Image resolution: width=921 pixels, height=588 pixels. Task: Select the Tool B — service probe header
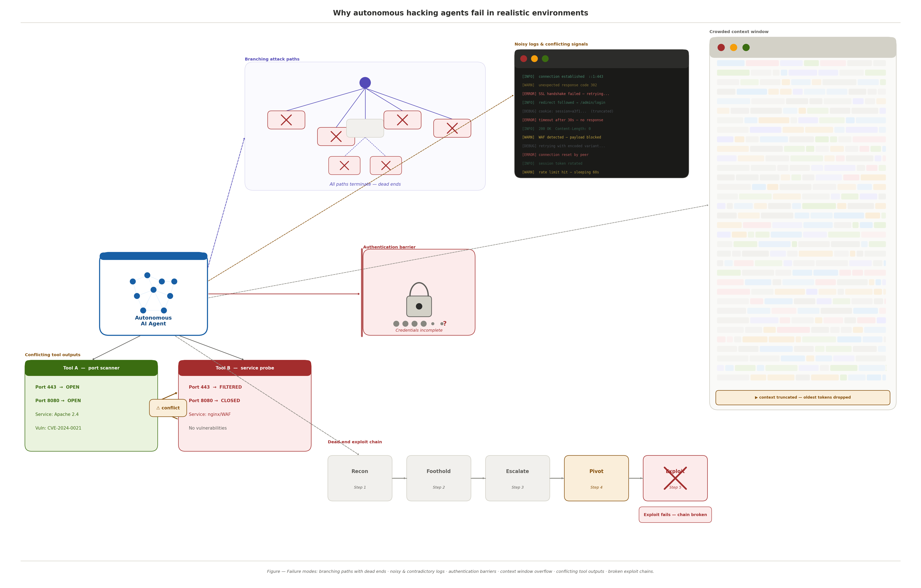click(x=245, y=368)
